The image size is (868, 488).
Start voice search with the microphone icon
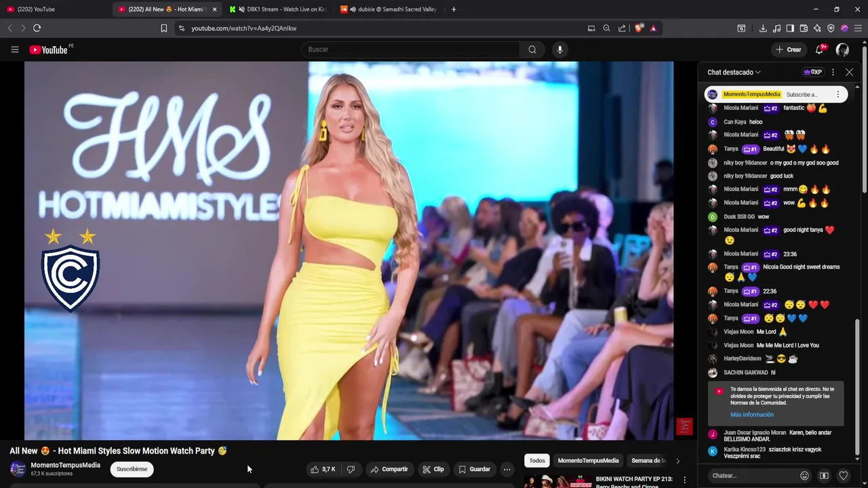click(559, 49)
